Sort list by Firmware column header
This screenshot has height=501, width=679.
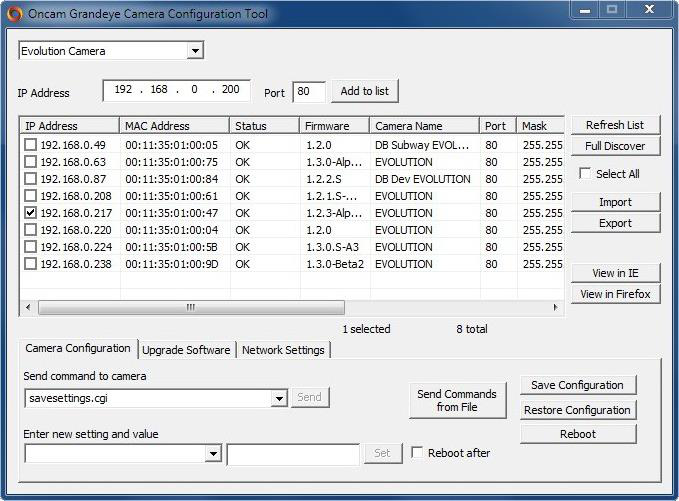pyautogui.click(x=334, y=126)
